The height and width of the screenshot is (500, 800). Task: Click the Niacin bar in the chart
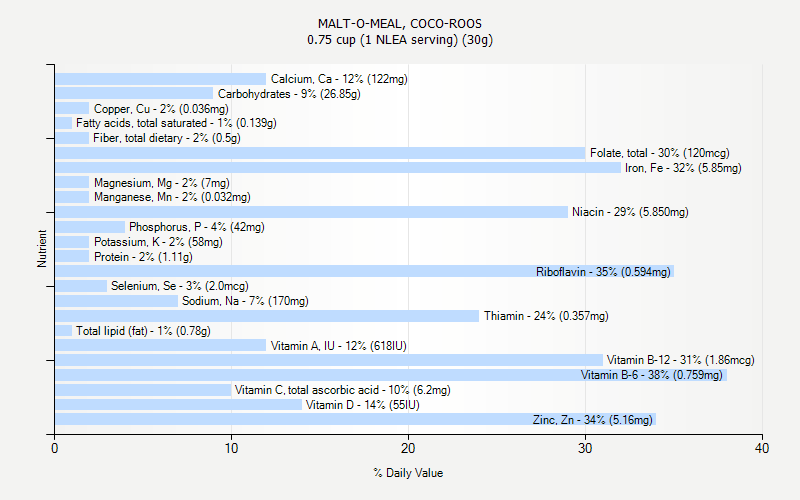pos(311,212)
